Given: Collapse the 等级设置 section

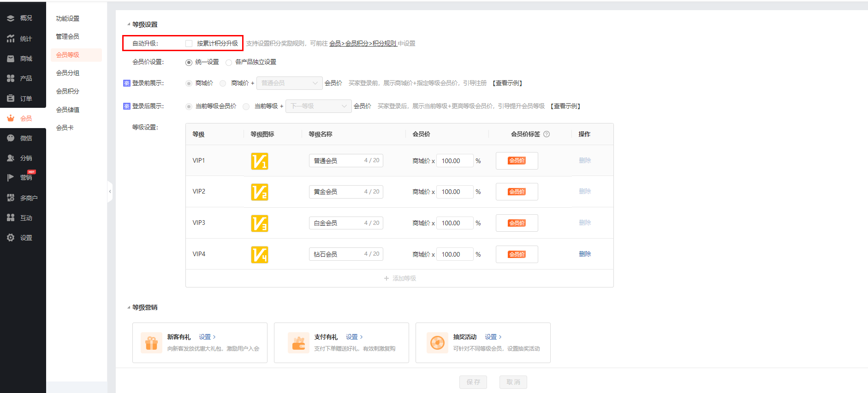Looking at the screenshot, I should click(x=129, y=24).
